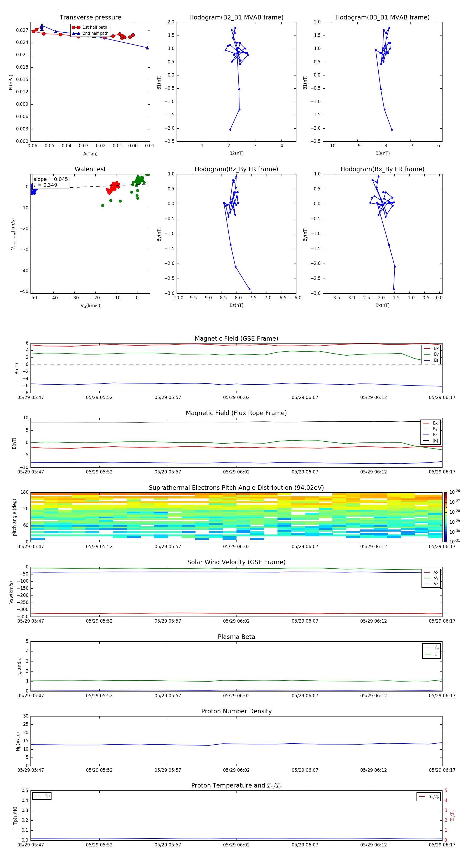Select the "Tp" legend entry

click(x=42, y=796)
